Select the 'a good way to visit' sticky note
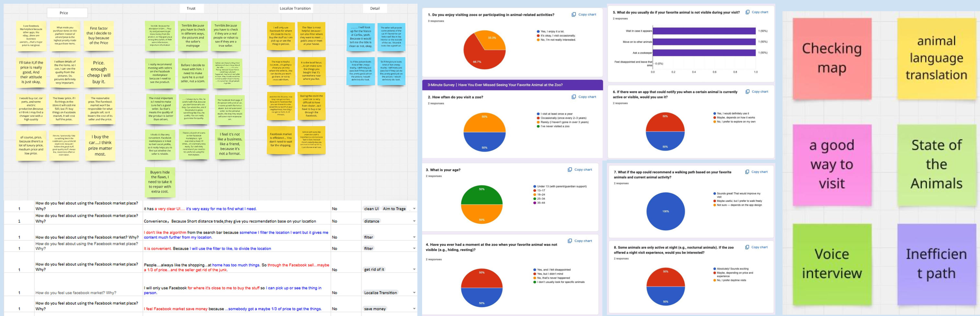The width and height of the screenshot is (980, 316). pyautogui.click(x=832, y=165)
